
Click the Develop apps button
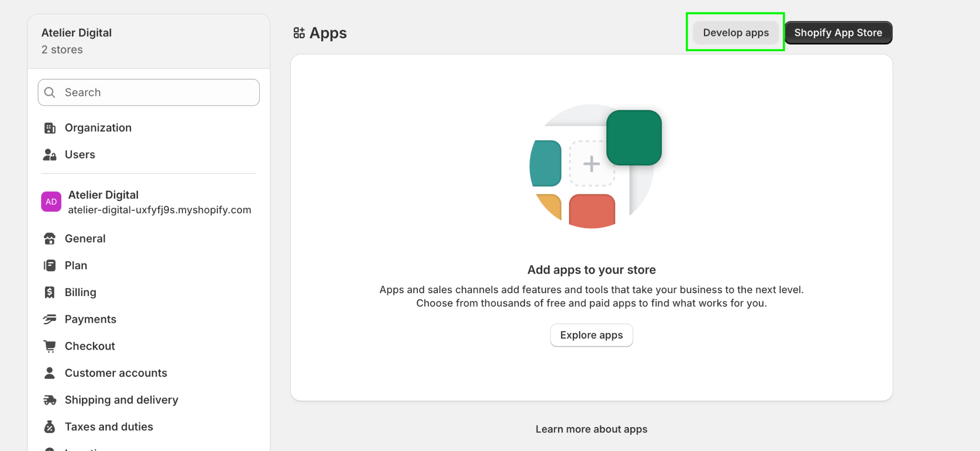(735, 33)
